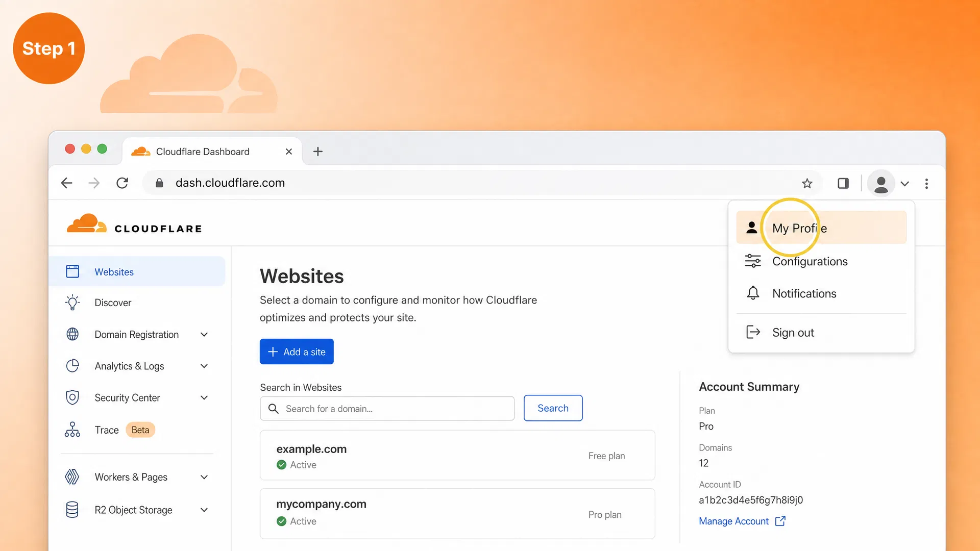The image size is (980, 551).
Task: Select My Profile from the menu
Action: [x=821, y=228]
